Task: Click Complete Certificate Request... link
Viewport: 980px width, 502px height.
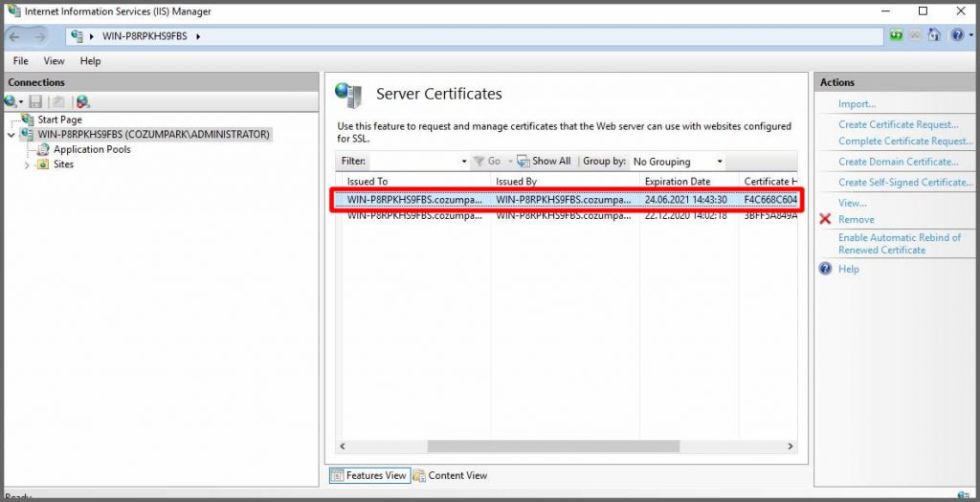Action: (x=905, y=141)
